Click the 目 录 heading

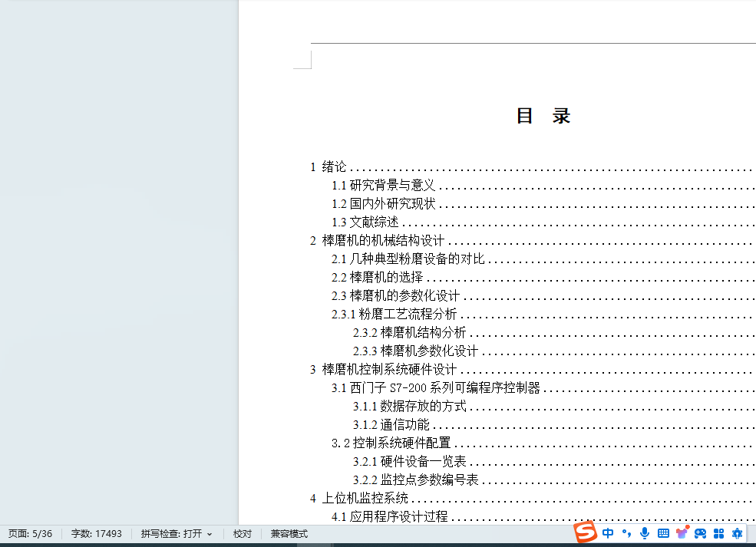[543, 116]
